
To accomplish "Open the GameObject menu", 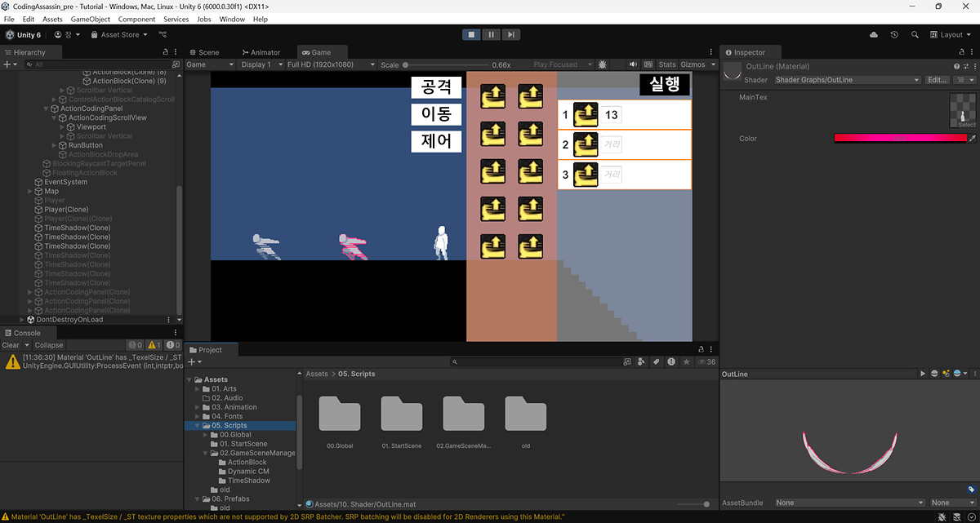I will point(91,19).
